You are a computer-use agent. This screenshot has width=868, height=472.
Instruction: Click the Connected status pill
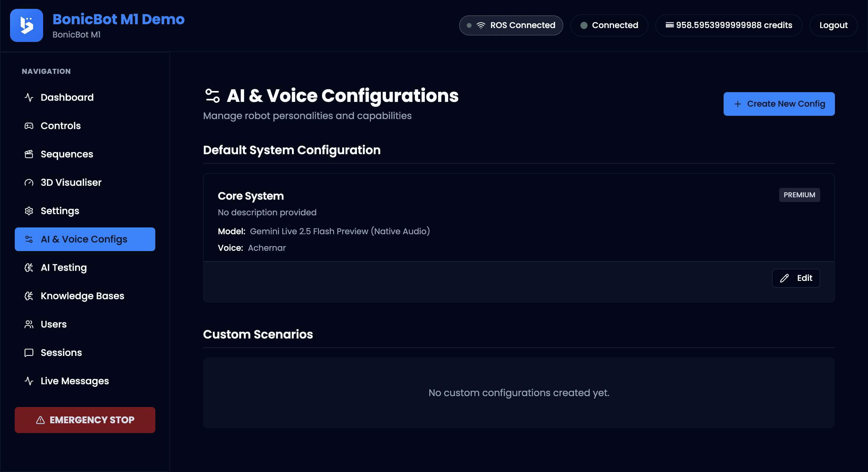pos(609,25)
